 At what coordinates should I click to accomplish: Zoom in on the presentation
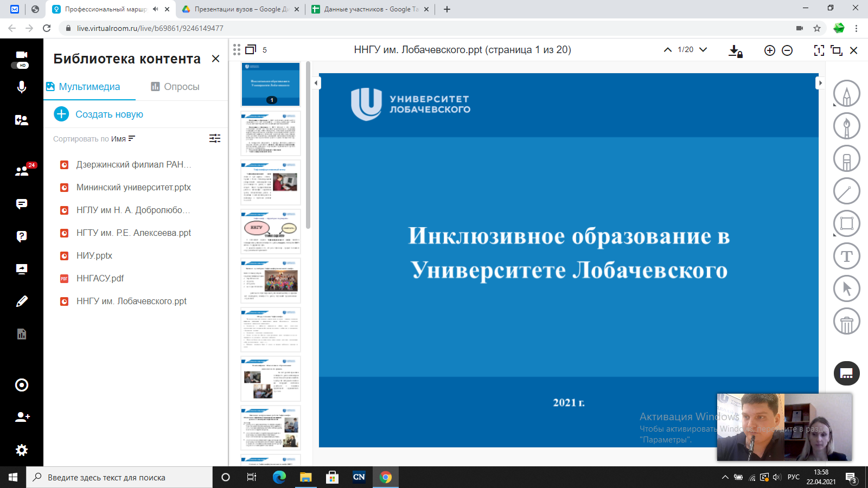tap(769, 50)
